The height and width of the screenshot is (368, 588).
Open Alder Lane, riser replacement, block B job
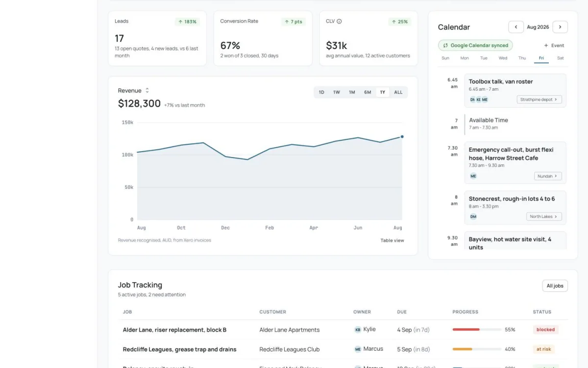[174, 330]
